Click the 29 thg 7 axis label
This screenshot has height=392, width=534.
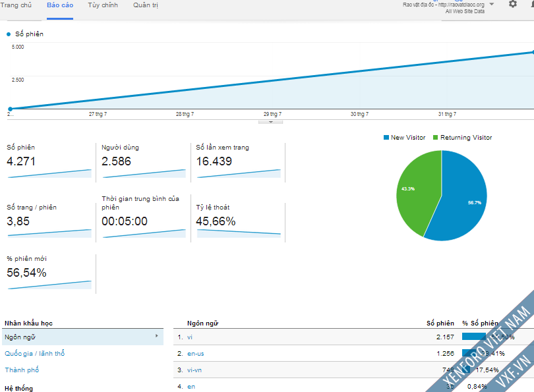click(272, 114)
